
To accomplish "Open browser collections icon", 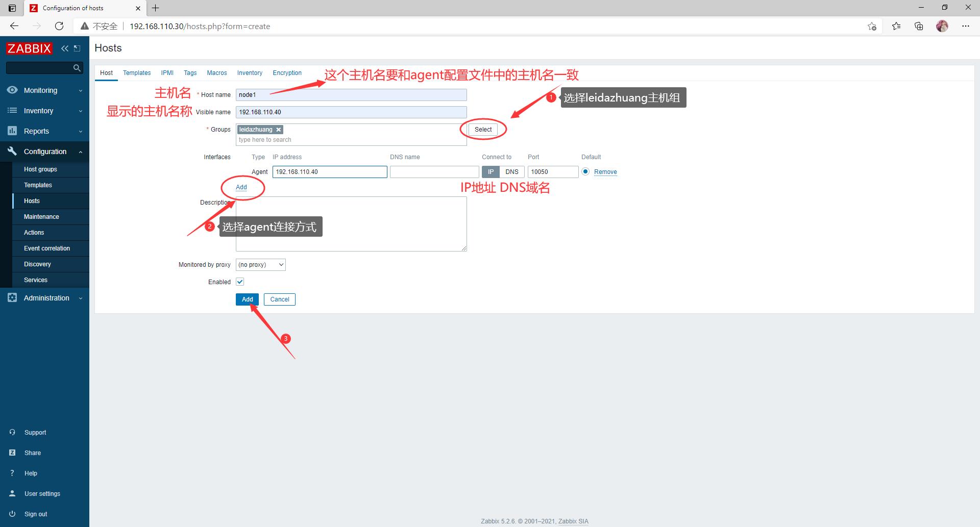I will (919, 26).
